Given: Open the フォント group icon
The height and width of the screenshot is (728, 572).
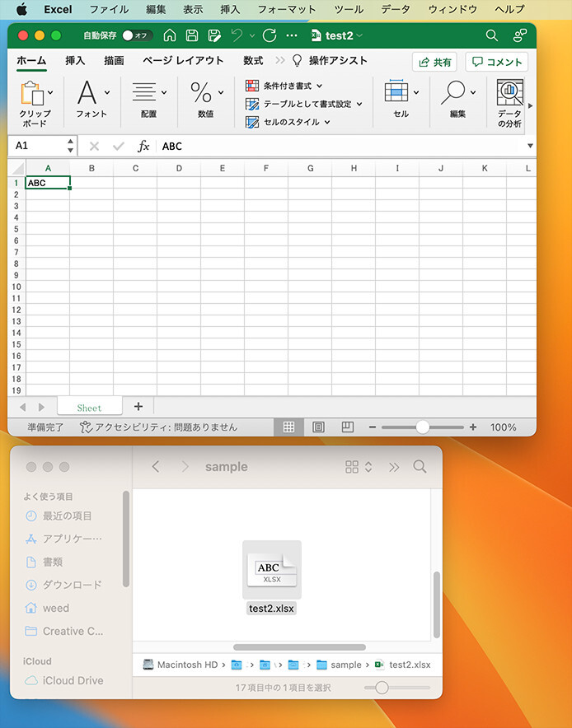Looking at the screenshot, I should (x=87, y=92).
